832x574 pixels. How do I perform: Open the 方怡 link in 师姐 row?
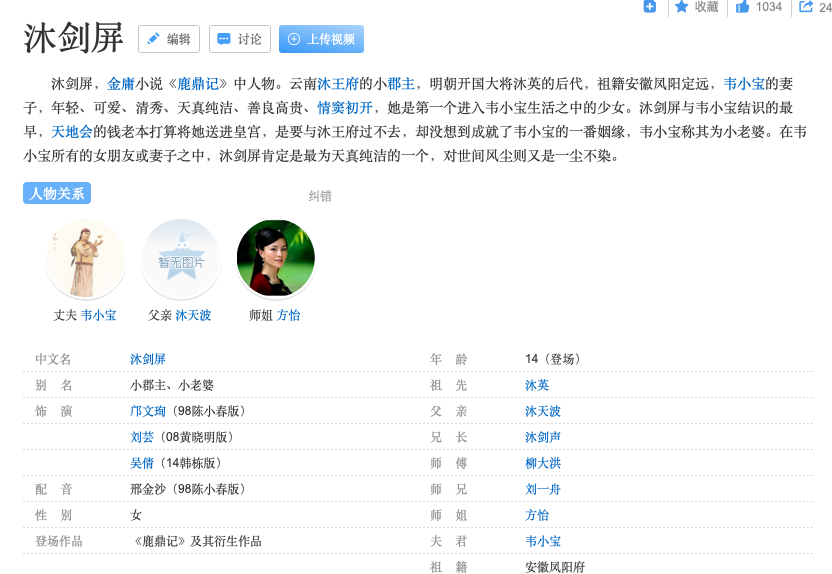[537, 515]
